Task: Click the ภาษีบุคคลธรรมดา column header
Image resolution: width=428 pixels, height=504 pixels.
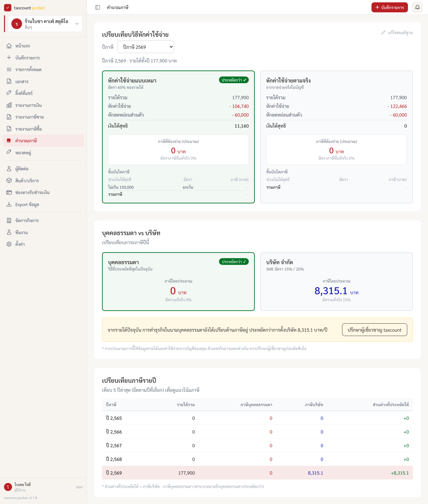Action: (x=256, y=405)
